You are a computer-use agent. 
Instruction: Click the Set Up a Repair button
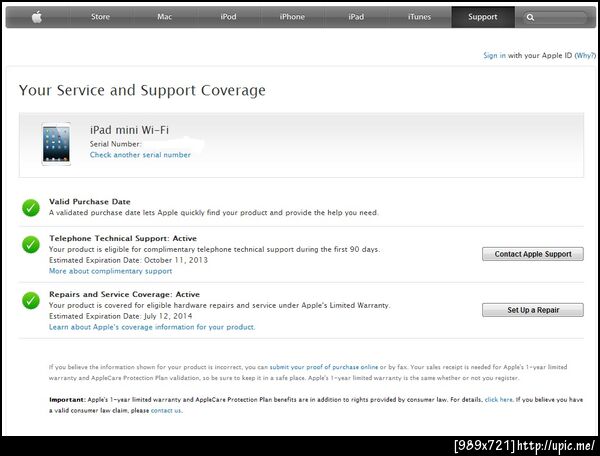pyautogui.click(x=533, y=310)
